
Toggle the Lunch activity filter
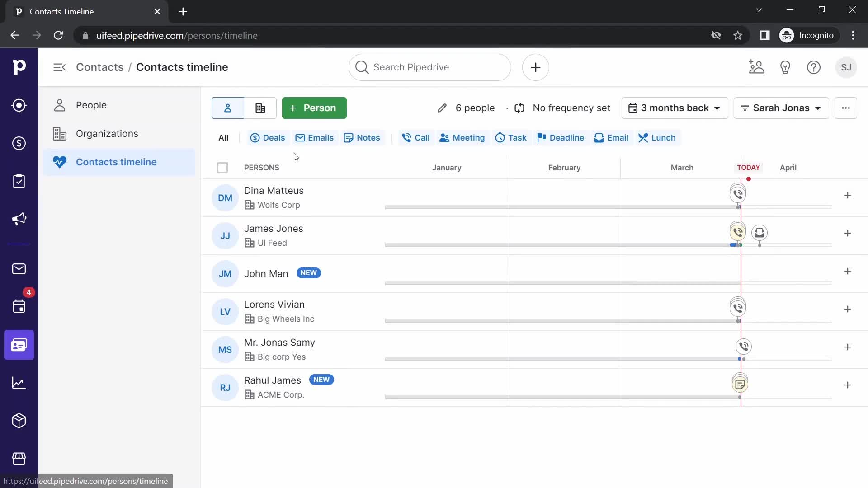pyautogui.click(x=657, y=138)
